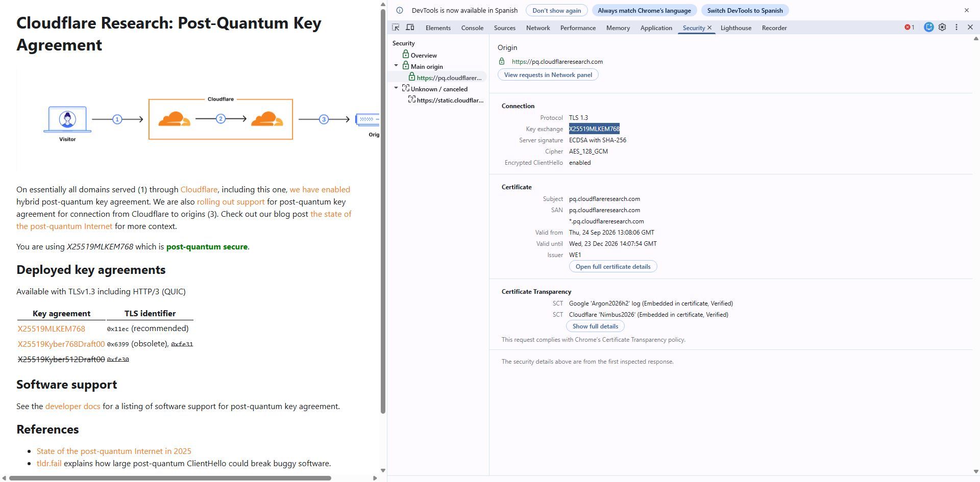Click Show full details for SCTs

click(595, 326)
